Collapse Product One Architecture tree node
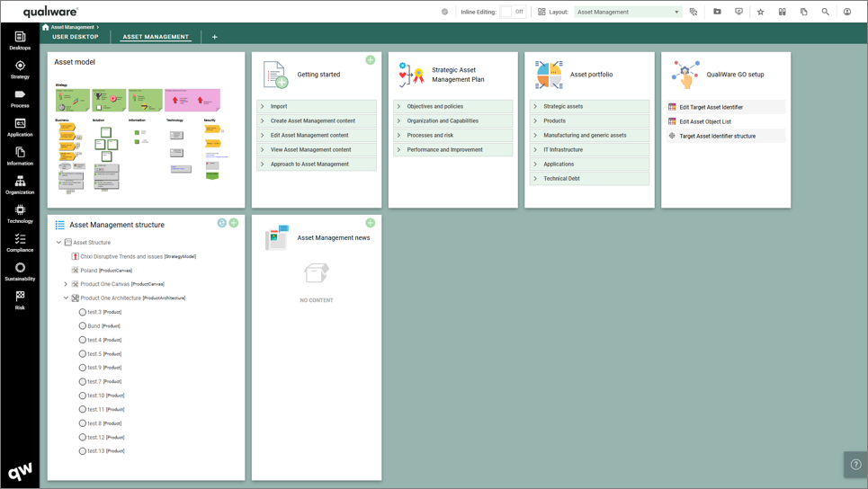The image size is (868, 489). tap(66, 298)
